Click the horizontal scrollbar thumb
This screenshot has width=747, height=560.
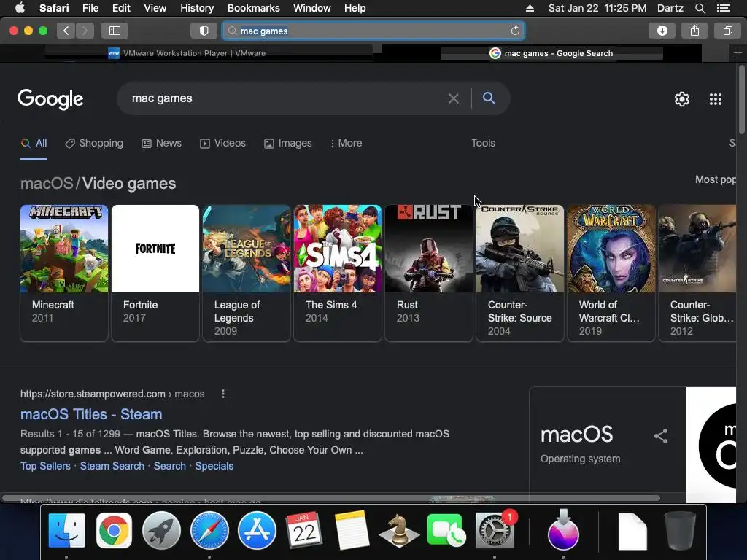pyautogui.click(x=331, y=498)
